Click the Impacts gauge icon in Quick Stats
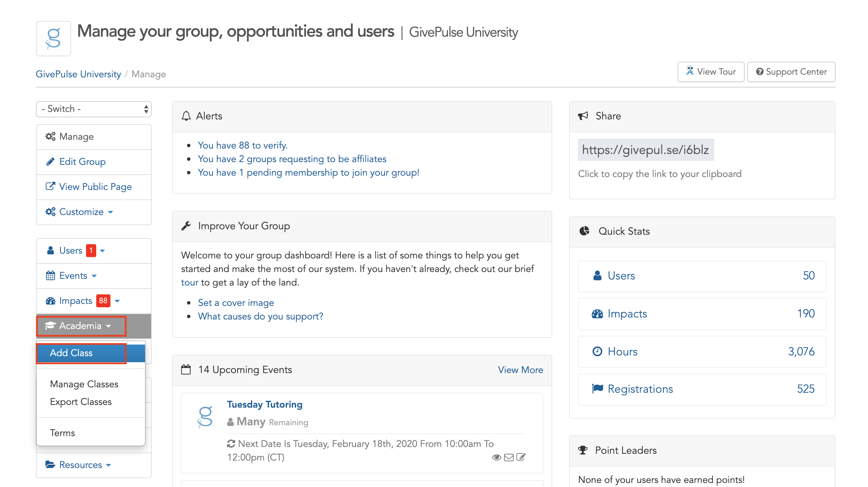The height and width of the screenshot is (487, 868). coord(597,314)
